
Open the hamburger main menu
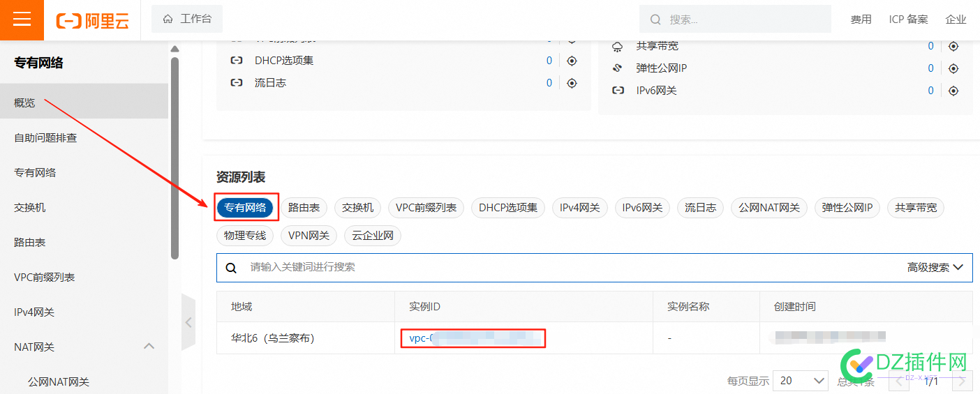pos(22,20)
